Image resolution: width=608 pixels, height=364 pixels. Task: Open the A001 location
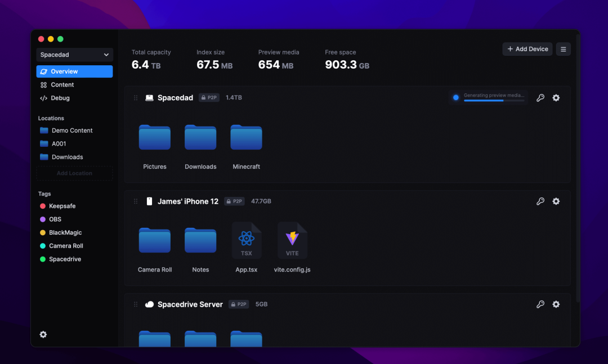[x=53, y=143]
